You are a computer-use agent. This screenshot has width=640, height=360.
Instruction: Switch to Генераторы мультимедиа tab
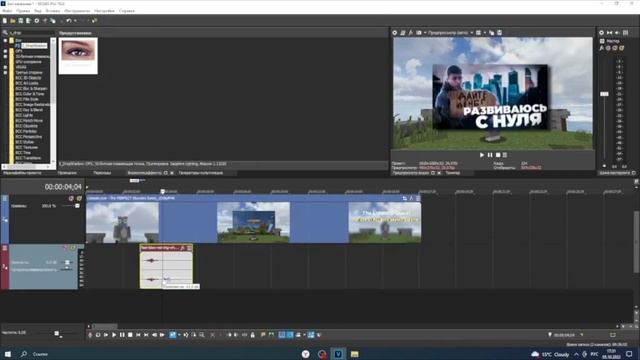(x=201, y=173)
